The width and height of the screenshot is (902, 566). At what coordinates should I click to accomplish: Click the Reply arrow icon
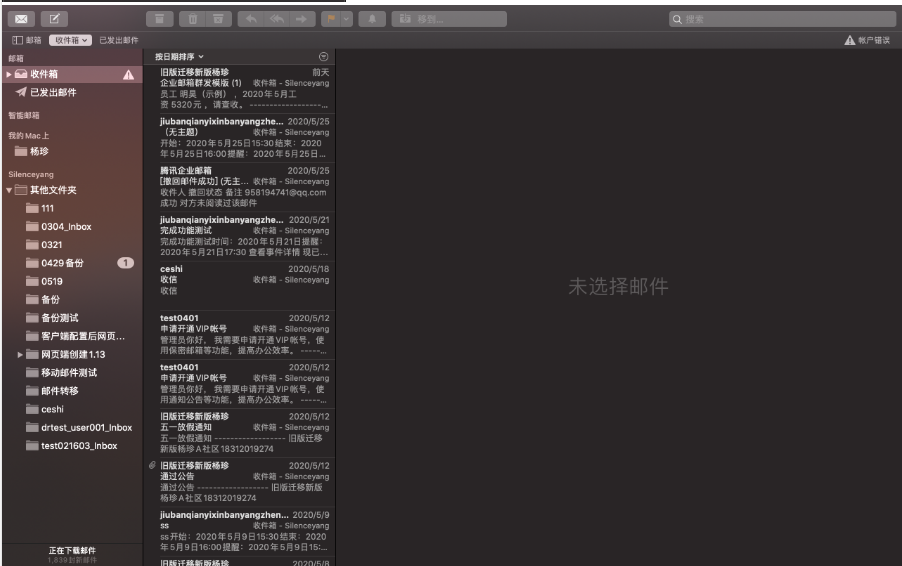pyautogui.click(x=251, y=19)
